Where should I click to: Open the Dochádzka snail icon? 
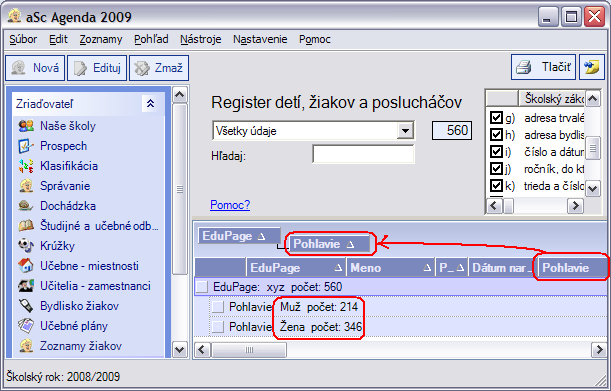26,205
